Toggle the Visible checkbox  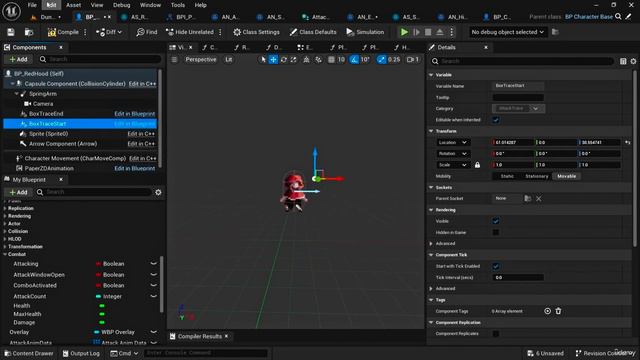coord(496,221)
